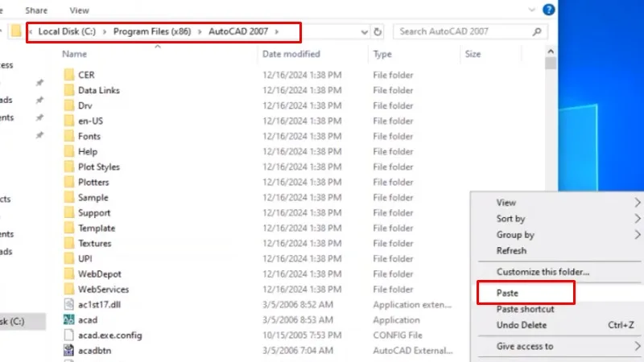Open the address bar history dropdown
Screen dimensions: 644x362
[x=363, y=32]
